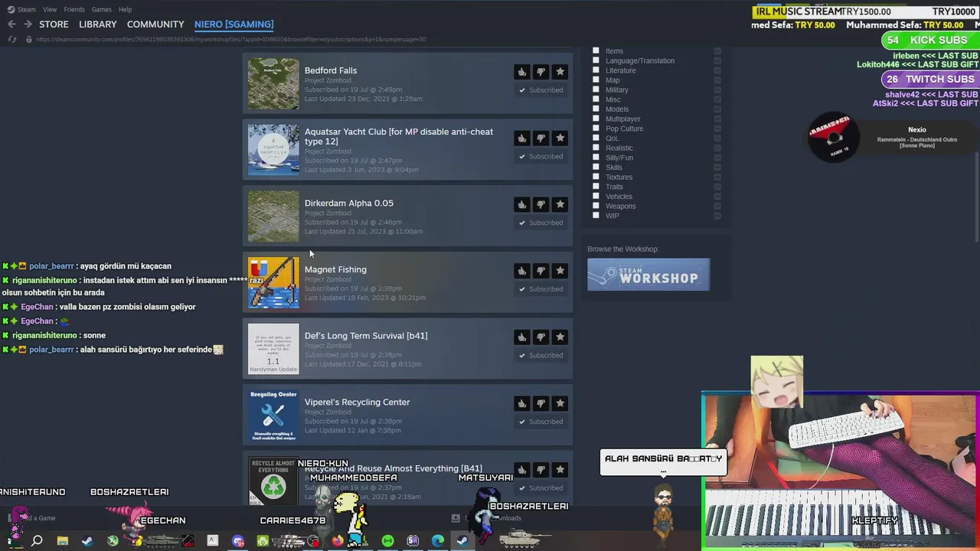This screenshot has width=980, height=551.
Task: Enable the Literature tag checkbox
Action: click(596, 70)
